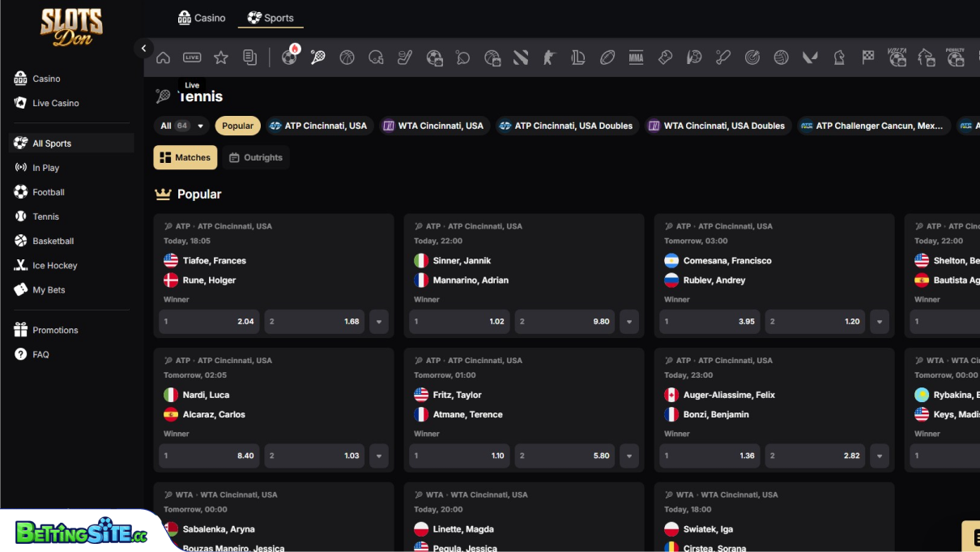Open the volleyball sport icon
This screenshot has width=980, height=552.
tap(781, 58)
